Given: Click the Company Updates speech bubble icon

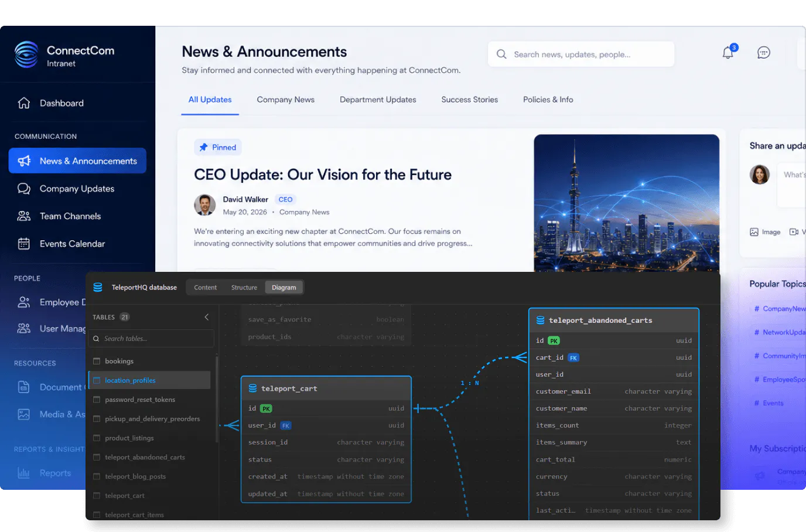Looking at the screenshot, I should 24,189.
